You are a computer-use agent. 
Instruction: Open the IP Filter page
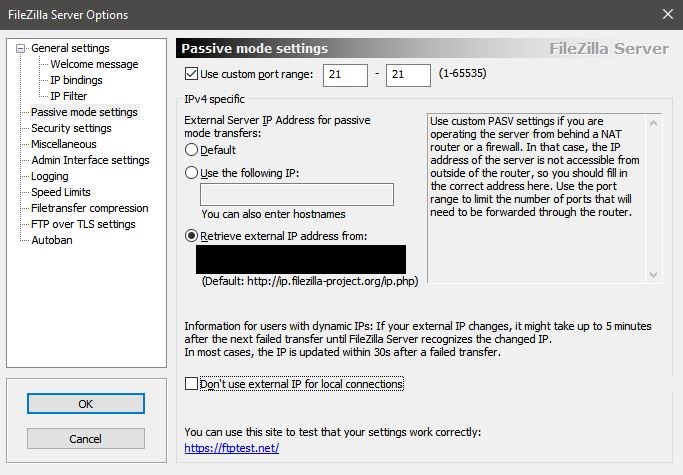(68, 96)
